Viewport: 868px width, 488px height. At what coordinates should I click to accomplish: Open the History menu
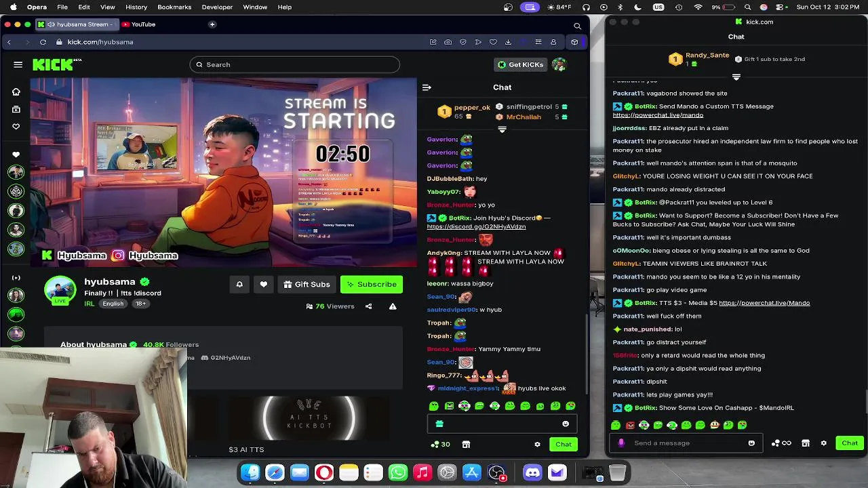pyautogui.click(x=136, y=7)
